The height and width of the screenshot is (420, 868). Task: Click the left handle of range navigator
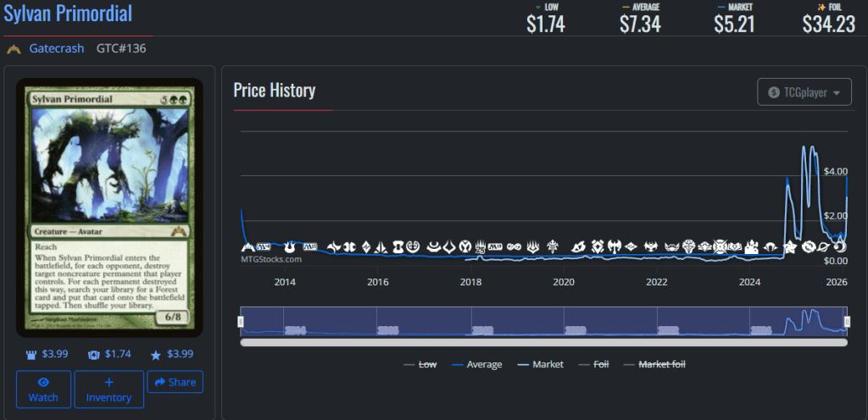(241, 322)
